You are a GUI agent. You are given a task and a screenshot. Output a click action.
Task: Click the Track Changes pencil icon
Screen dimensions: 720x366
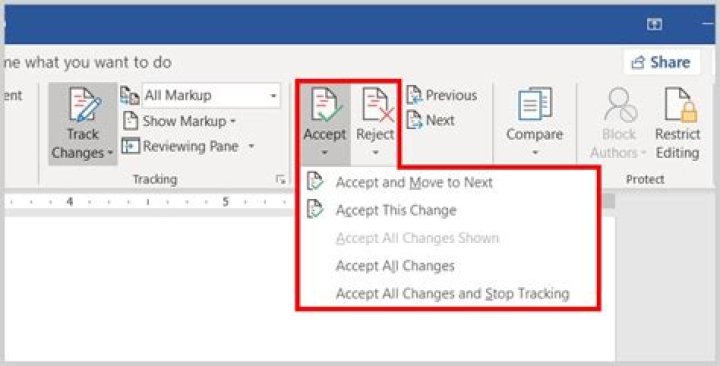(85, 105)
